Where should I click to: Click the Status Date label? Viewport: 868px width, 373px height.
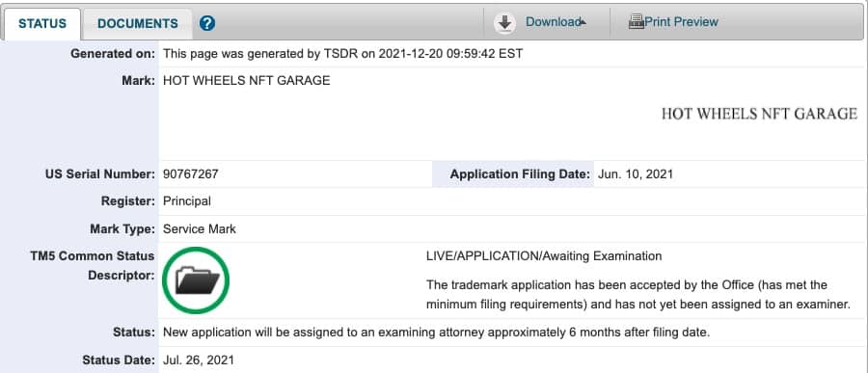pyautogui.click(x=119, y=360)
